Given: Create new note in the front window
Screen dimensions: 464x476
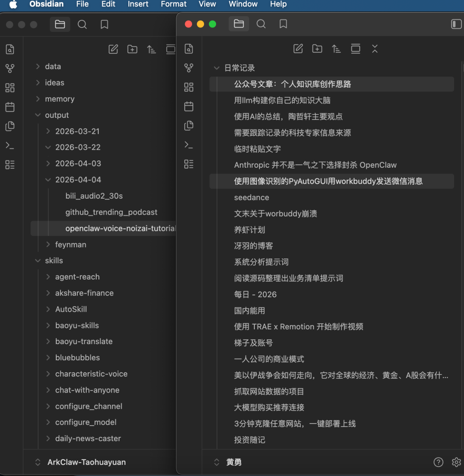Looking at the screenshot, I should [x=298, y=49].
